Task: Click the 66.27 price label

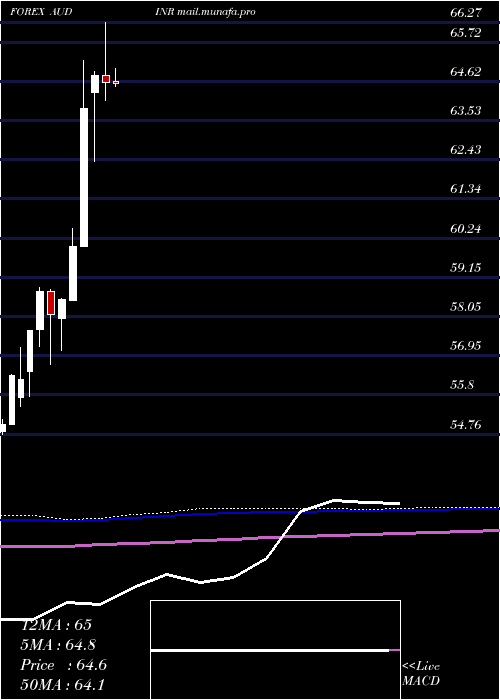Action: (466, 12)
